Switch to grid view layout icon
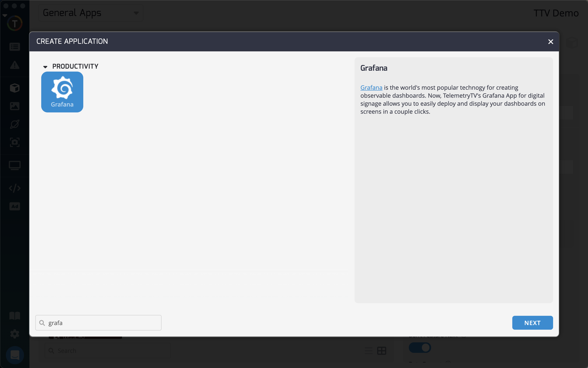 tap(381, 351)
